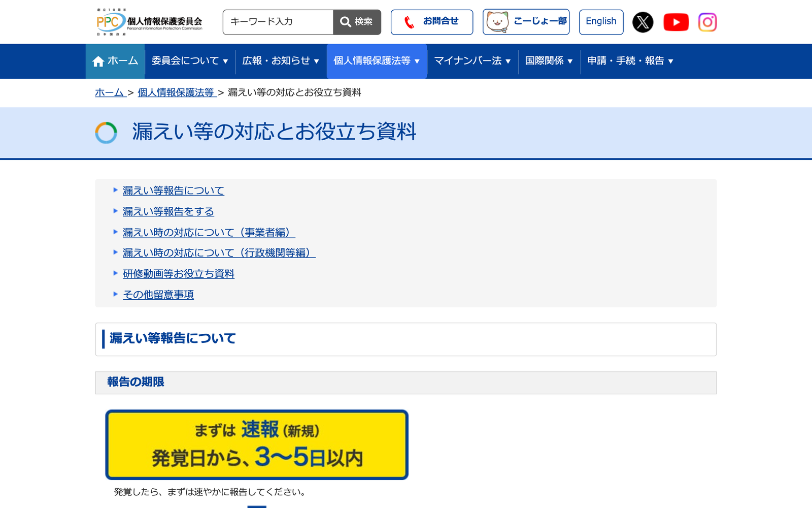Screen dimensions: 812x508
Task: Switch to the English site
Action: coord(601,22)
